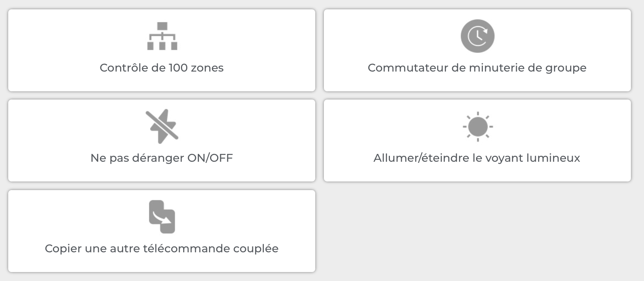
Task: Open the 'Contrôle de 100 zones' label
Action: coord(162,68)
